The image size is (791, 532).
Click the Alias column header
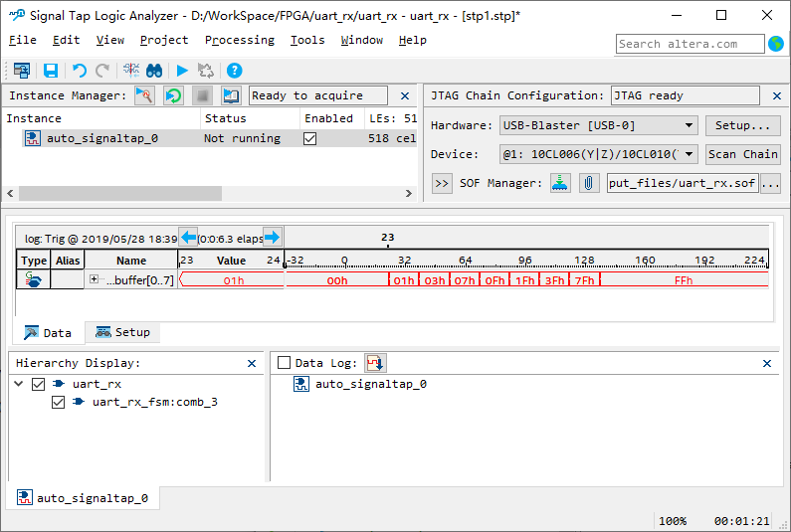pos(67,261)
